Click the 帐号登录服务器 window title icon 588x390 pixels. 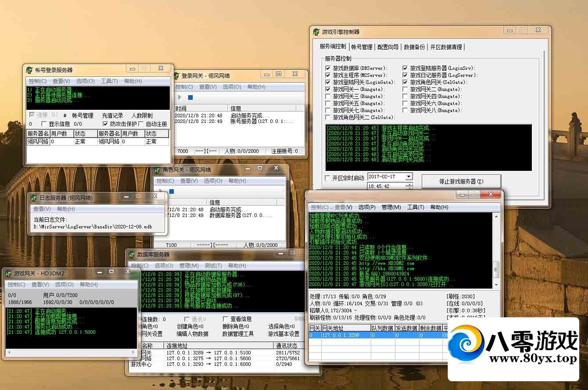pyautogui.click(x=29, y=70)
